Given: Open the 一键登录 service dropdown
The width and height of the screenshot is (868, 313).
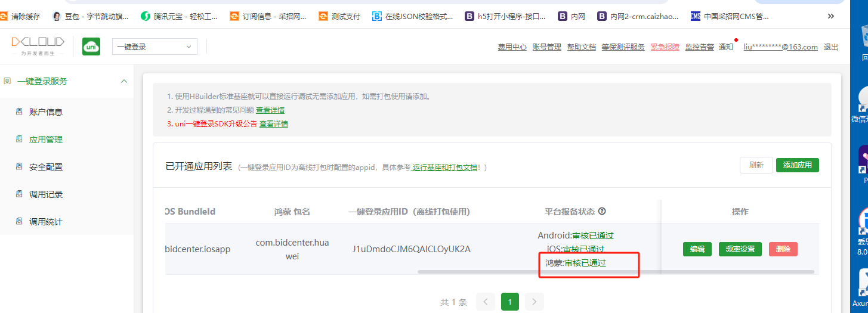Looking at the screenshot, I should point(155,47).
